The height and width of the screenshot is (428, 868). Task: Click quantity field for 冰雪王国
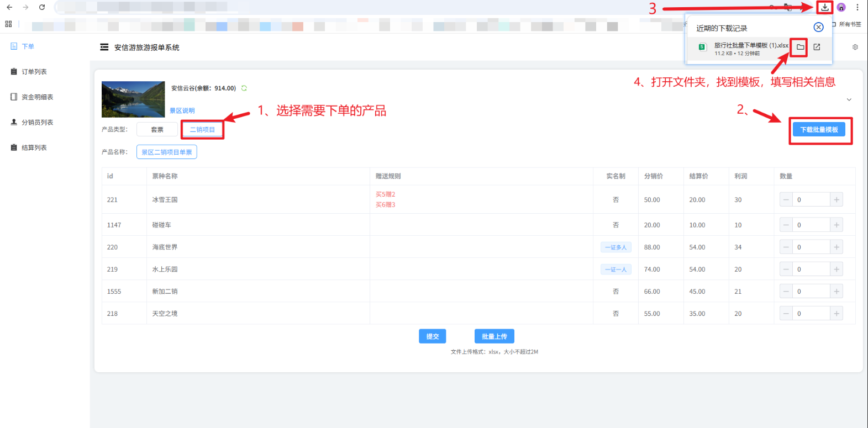[812, 200]
